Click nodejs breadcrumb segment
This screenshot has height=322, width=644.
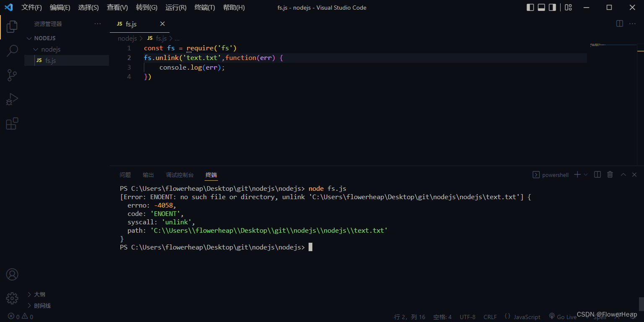point(127,38)
